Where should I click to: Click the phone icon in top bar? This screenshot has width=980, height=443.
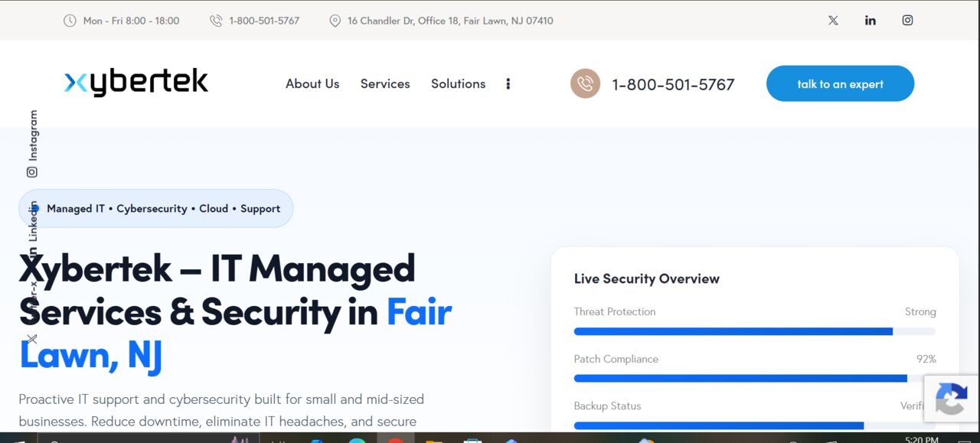pyautogui.click(x=216, y=21)
